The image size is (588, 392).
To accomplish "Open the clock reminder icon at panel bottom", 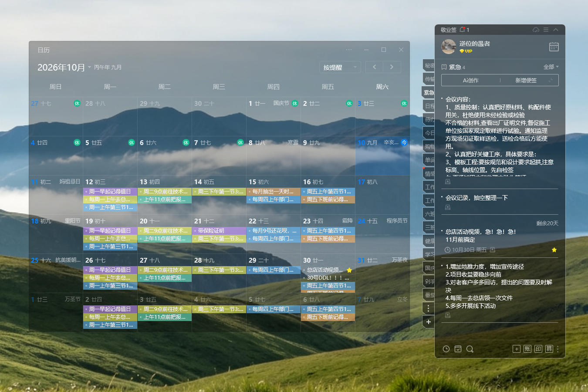I will (446, 349).
